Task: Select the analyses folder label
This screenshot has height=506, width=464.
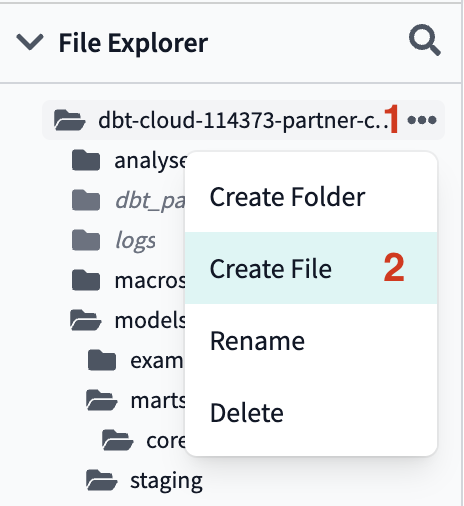Action: 150,161
